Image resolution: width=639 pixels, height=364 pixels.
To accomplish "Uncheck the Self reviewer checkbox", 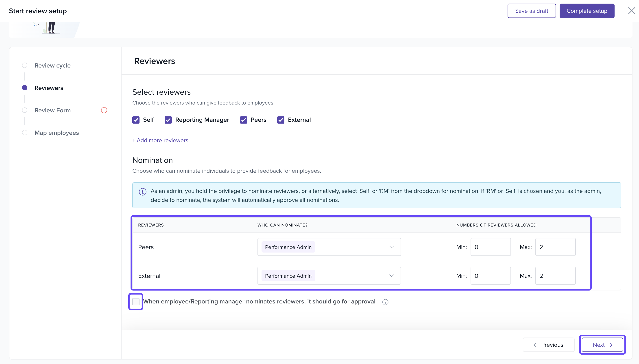I will tap(136, 120).
